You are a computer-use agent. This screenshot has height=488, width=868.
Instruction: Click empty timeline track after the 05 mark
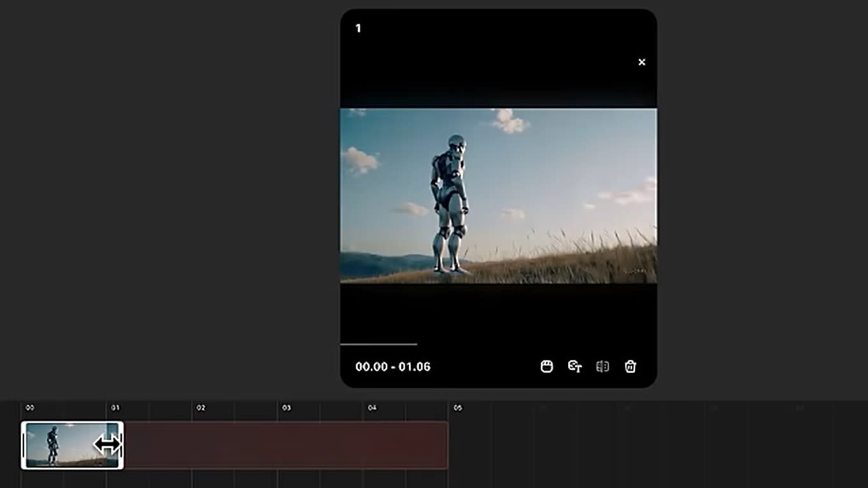(x=637, y=445)
